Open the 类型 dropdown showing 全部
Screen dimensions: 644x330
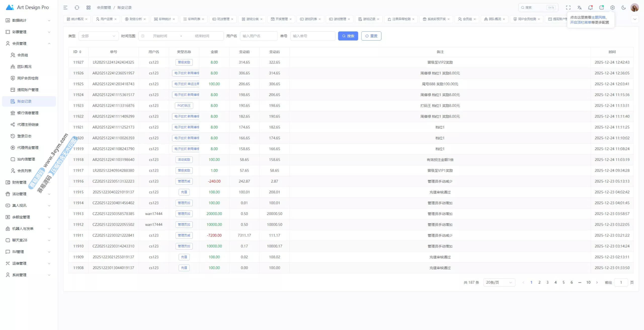click(x=98, y=36)
